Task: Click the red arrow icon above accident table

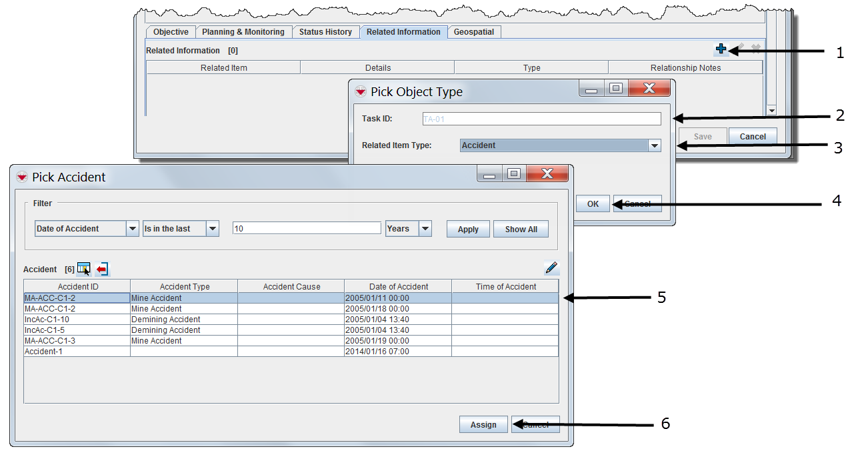Action: point(102,269)
